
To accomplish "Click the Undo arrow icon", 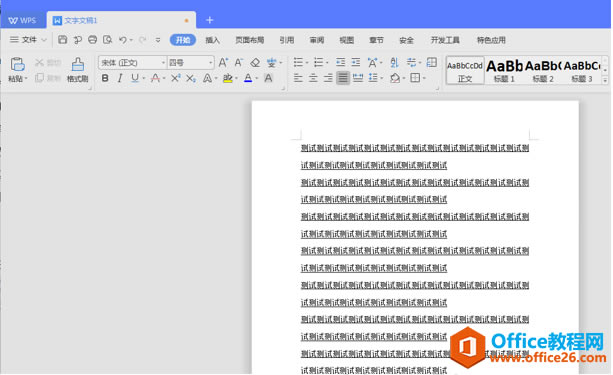I will [x=123, y=40].
